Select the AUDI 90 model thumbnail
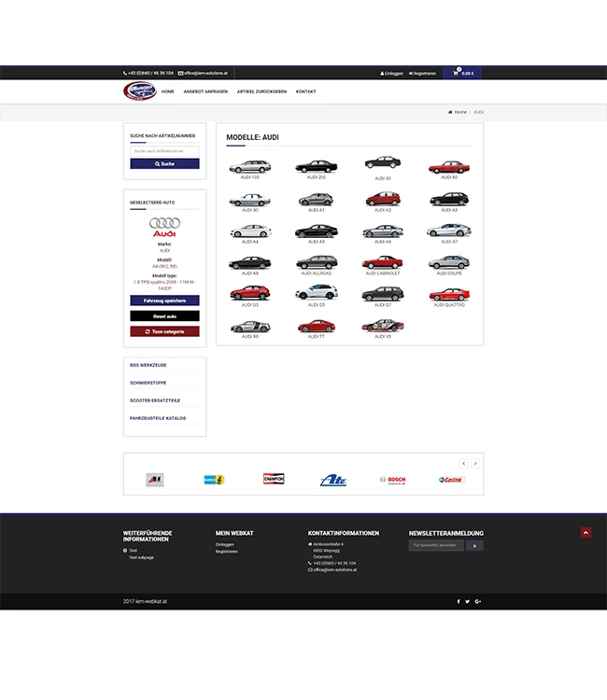 pos(249,200)
